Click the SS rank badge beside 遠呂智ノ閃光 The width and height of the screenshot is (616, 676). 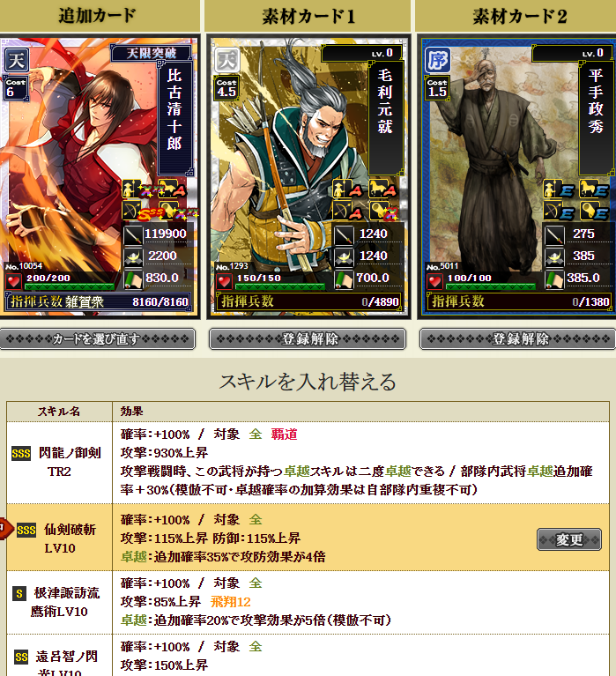(21, 657)
